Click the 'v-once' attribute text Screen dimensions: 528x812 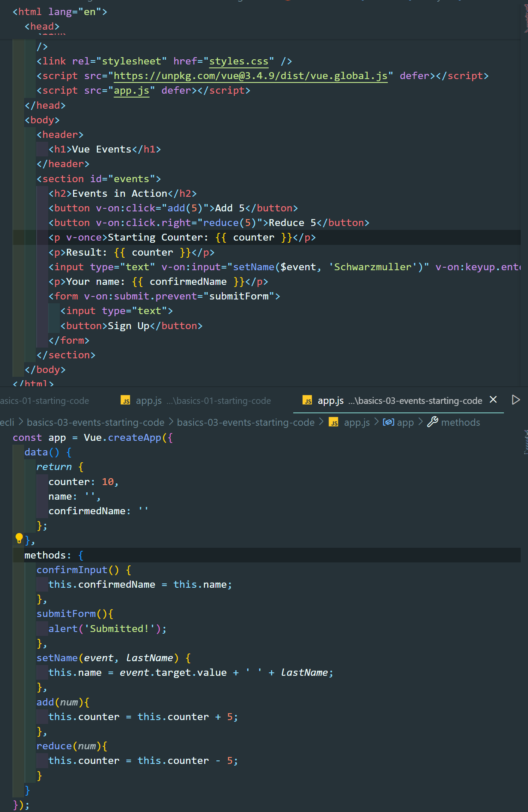pyautogui.click(x=84, y=237)
